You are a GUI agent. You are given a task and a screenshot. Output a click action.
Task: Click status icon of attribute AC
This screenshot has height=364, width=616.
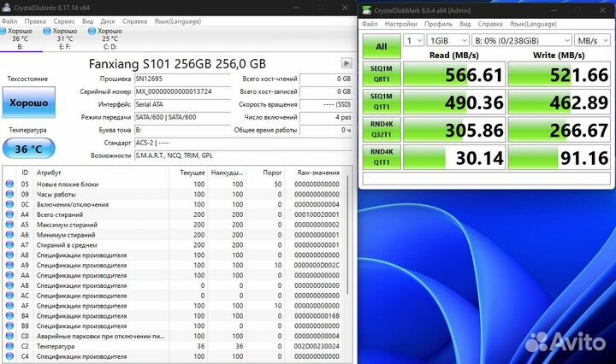coord(9,296)
